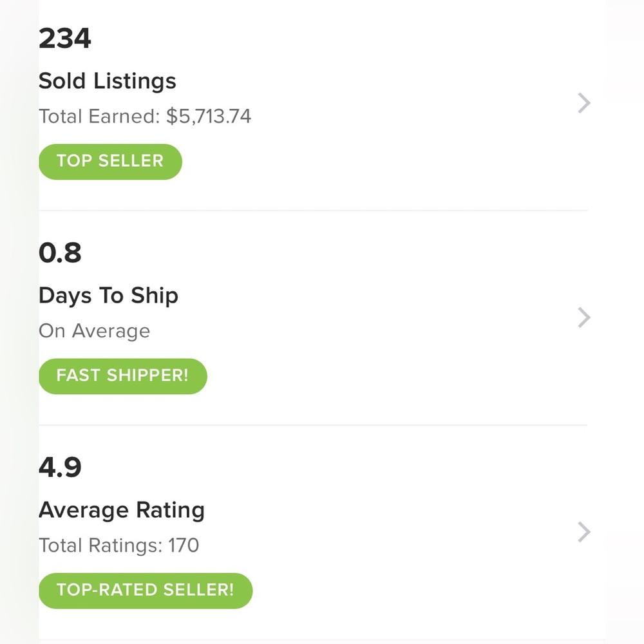Screen dimensions: 644x644
Task: Click the On Average label
Action: coord(94,330)
